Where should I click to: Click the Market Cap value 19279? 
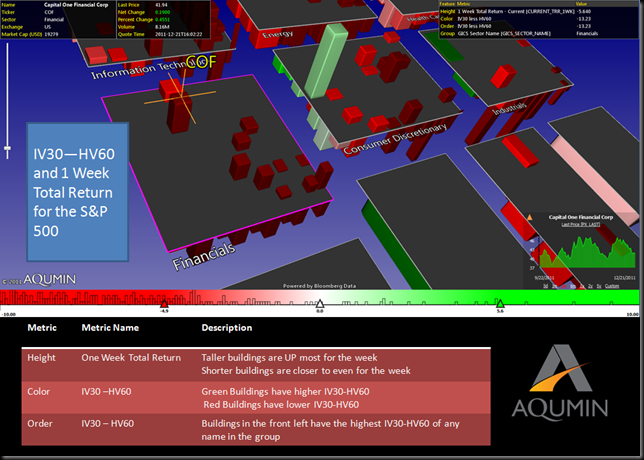[x=51, y=34]
